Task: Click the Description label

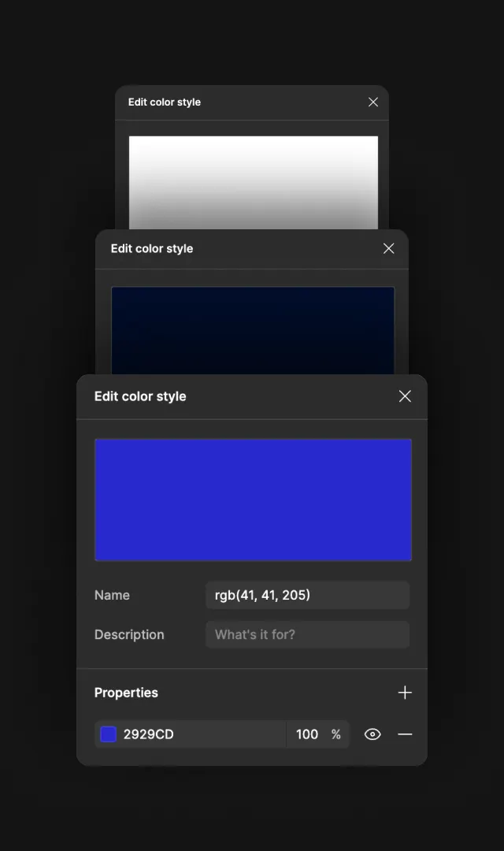Action: click(129, 634)
